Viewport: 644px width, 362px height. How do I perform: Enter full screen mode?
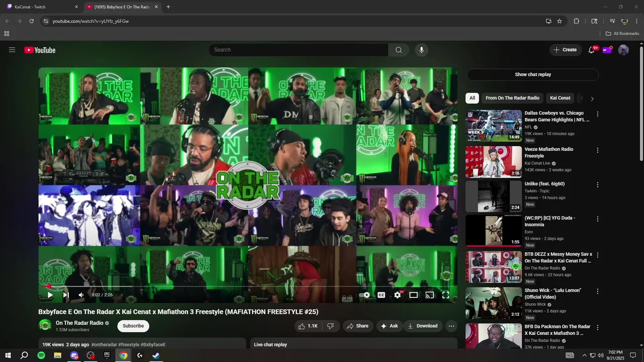pyautogui.click(x=446, y=295)
